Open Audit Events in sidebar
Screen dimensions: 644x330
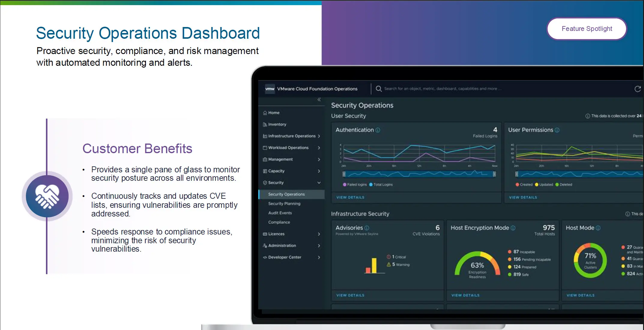[x=280, y=213]
